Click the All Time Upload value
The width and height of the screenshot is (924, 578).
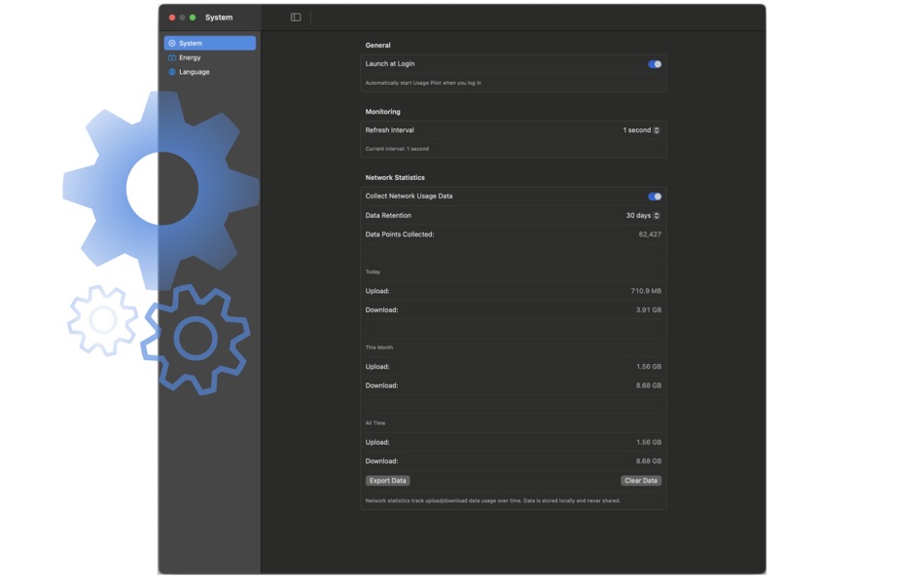(x=647, y=442)
